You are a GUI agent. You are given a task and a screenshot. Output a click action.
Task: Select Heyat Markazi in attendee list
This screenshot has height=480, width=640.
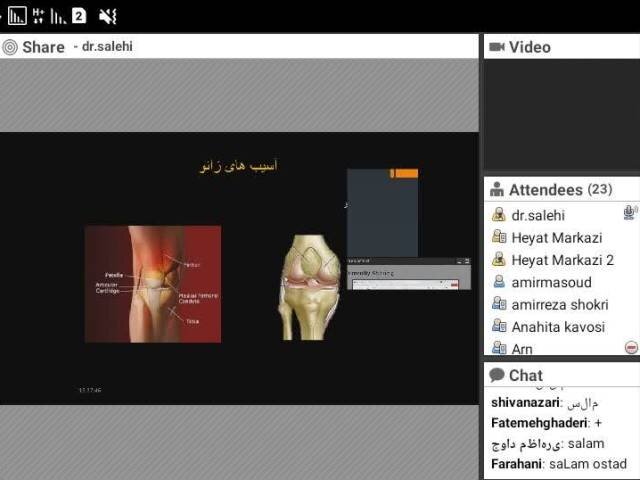(556, 237)
